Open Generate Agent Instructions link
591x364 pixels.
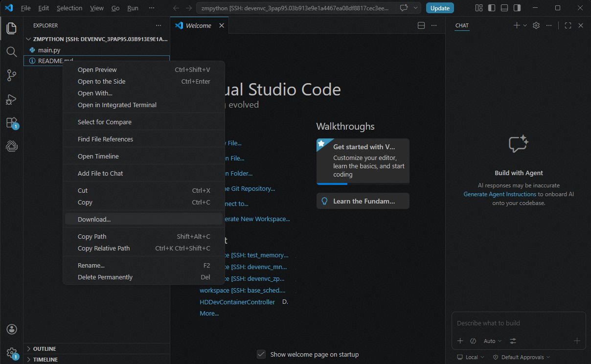point(500,194)
